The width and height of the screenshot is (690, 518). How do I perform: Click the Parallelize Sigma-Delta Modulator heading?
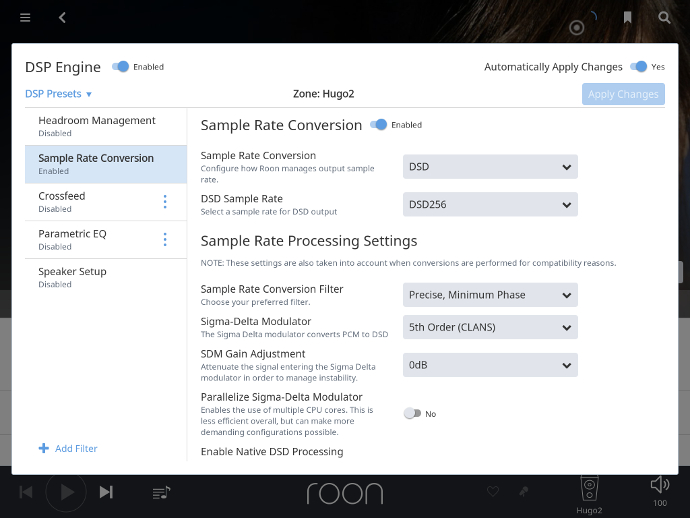pyautogui.click(x=282, y=397)
